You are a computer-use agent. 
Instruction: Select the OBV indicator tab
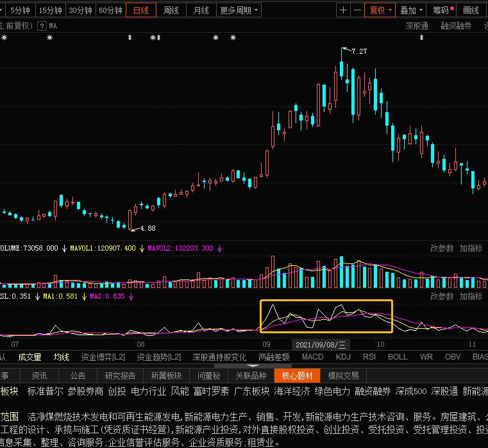(x=453, y=357)
